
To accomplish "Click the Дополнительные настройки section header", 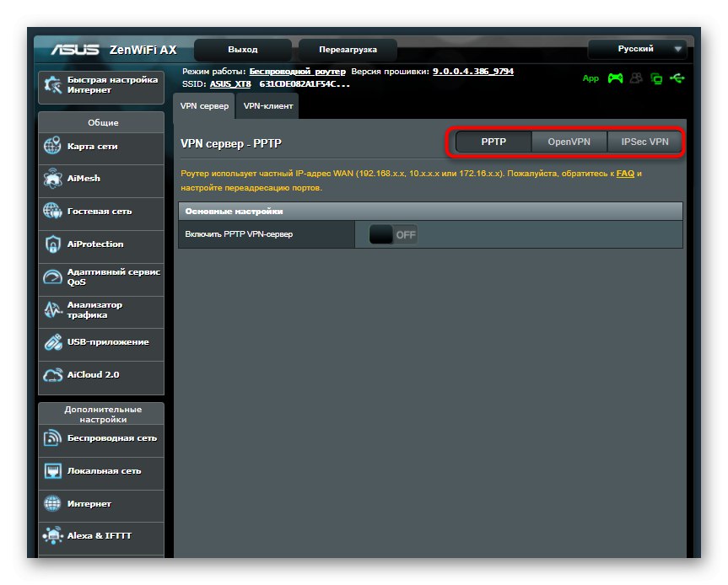I will [103, 414].
